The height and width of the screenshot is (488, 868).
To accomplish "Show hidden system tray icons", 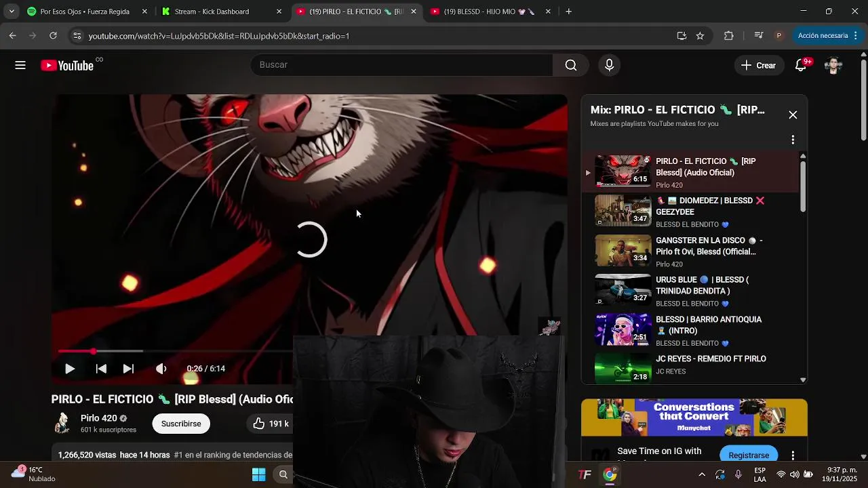I will [x=702, y=474].
